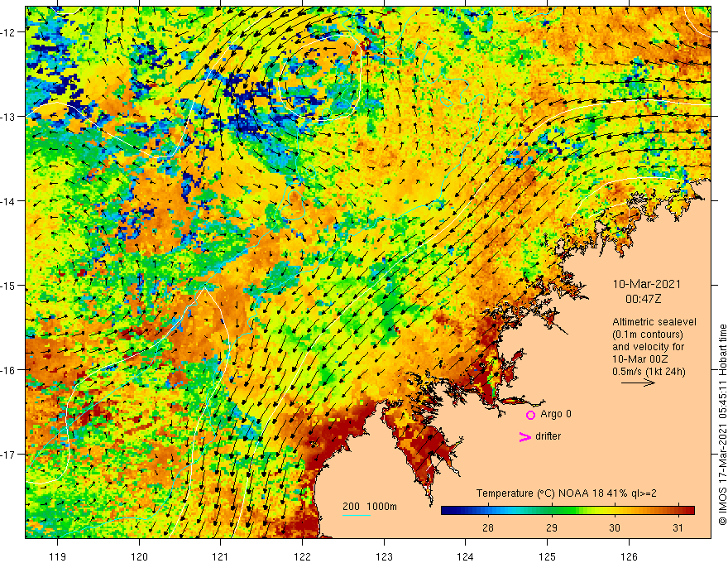Click latitude axis label -14
Viewport: 728px width, 563px height.
[9, 201]
